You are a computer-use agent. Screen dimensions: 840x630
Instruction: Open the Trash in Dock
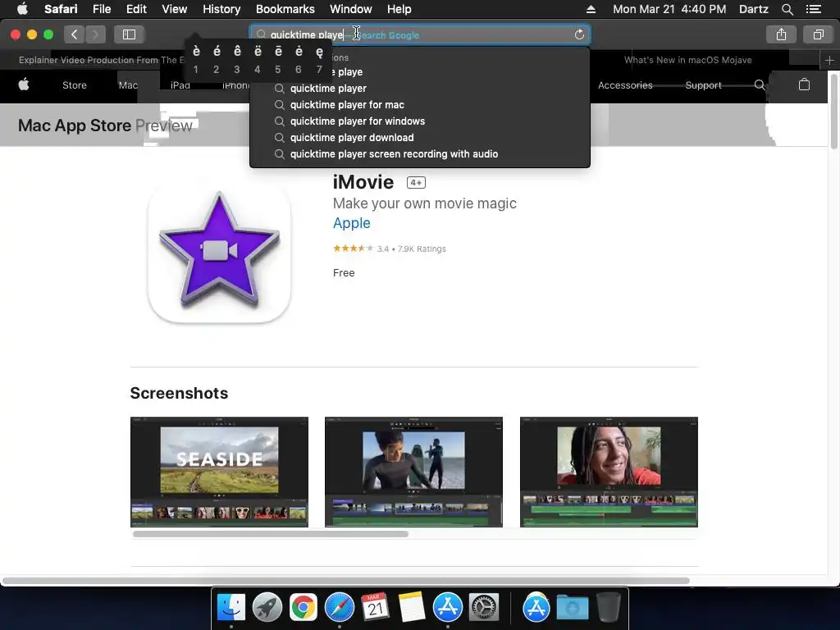[x=609, y=608]
